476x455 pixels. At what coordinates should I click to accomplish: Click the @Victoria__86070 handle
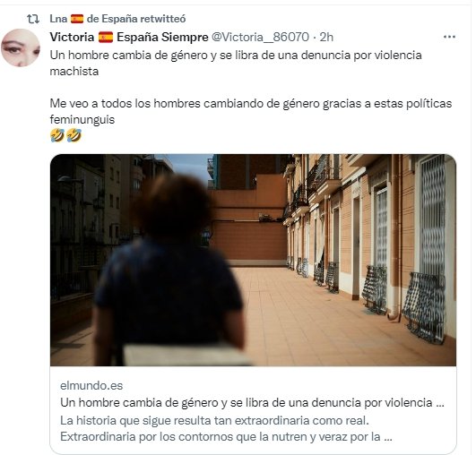(260, 37)
